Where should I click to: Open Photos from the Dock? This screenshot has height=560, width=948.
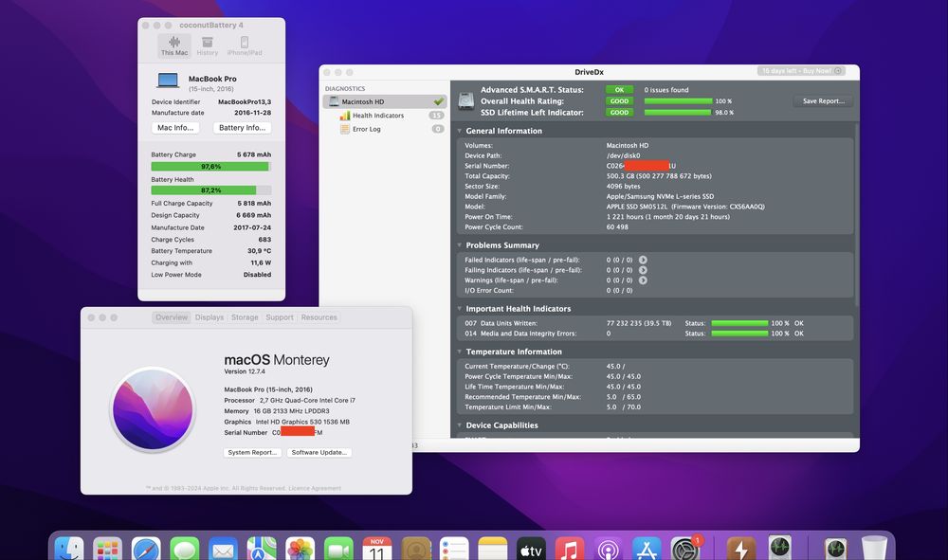click(301, 549)
